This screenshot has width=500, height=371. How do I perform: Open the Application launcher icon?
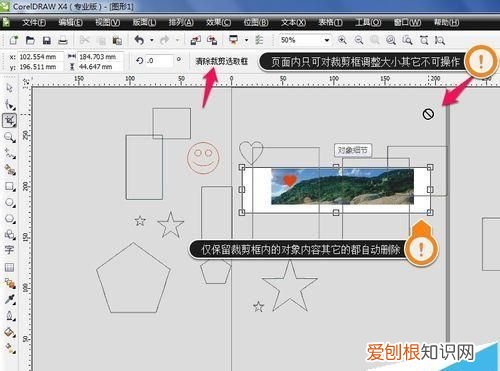[x=234, y=40]
